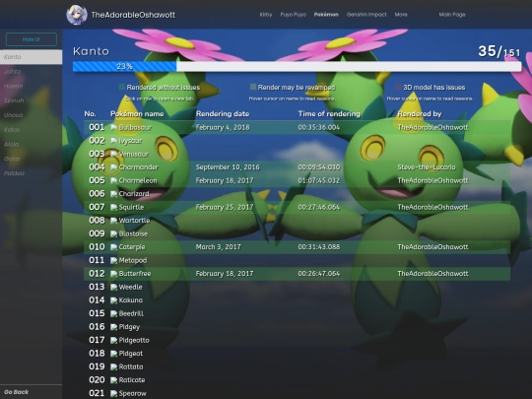Click Charmeleon render time 01:07:45.032

pos(319,180)
